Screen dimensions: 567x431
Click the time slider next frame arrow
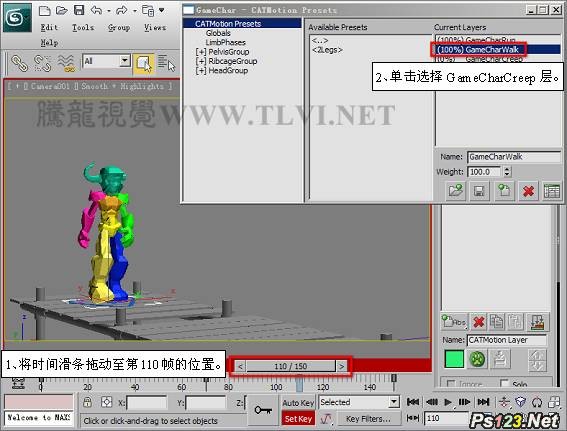(x=341, y=366)
